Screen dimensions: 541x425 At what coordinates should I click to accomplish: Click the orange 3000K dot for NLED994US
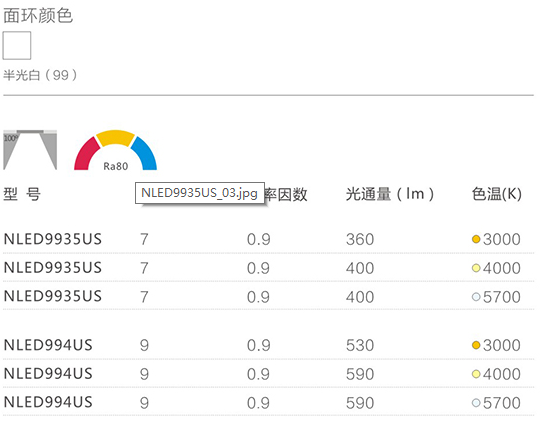tap(476, 345)
